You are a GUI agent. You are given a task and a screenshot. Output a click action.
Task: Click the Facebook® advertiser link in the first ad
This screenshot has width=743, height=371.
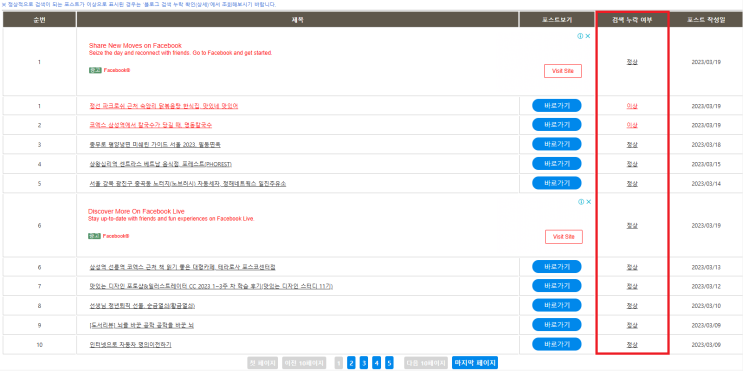(117, 70)
